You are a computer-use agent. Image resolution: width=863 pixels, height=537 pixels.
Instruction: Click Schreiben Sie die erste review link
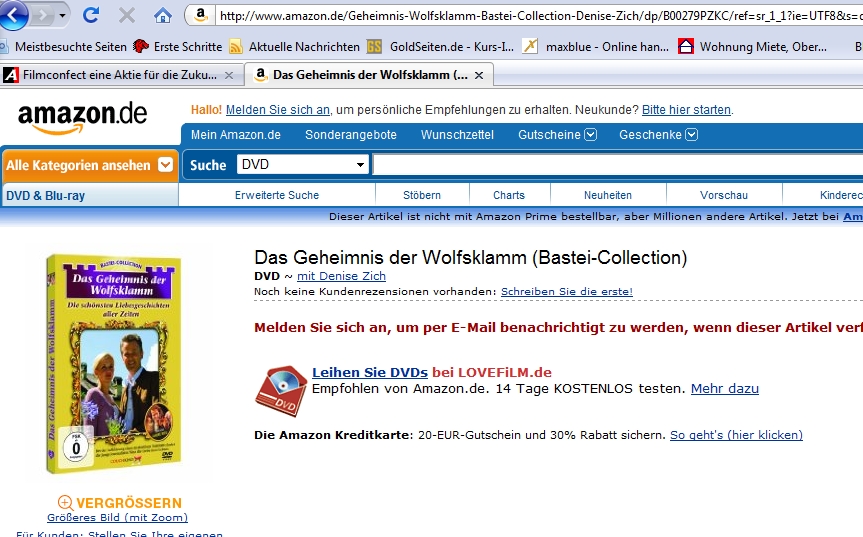[x=567, y=291]
